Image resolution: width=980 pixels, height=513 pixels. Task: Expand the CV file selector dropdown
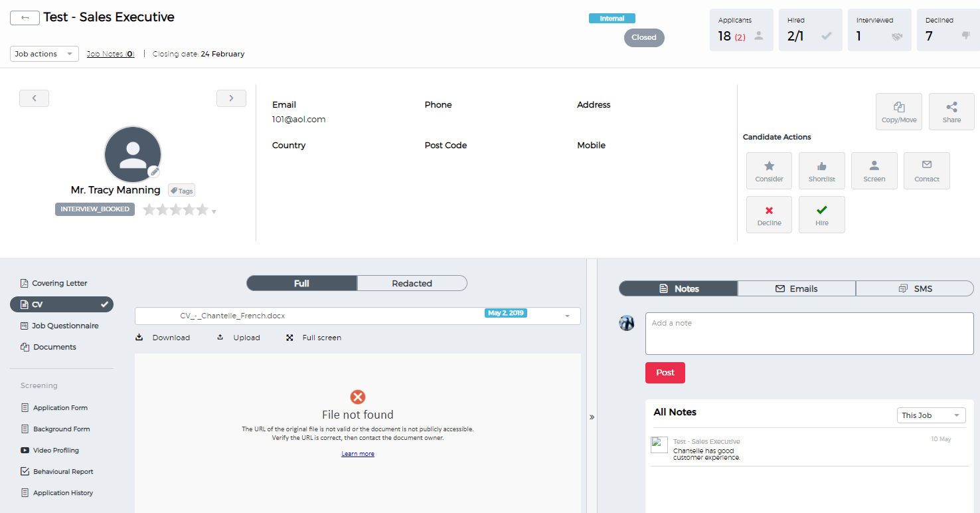pyautogui.click(x=358, y=316)
